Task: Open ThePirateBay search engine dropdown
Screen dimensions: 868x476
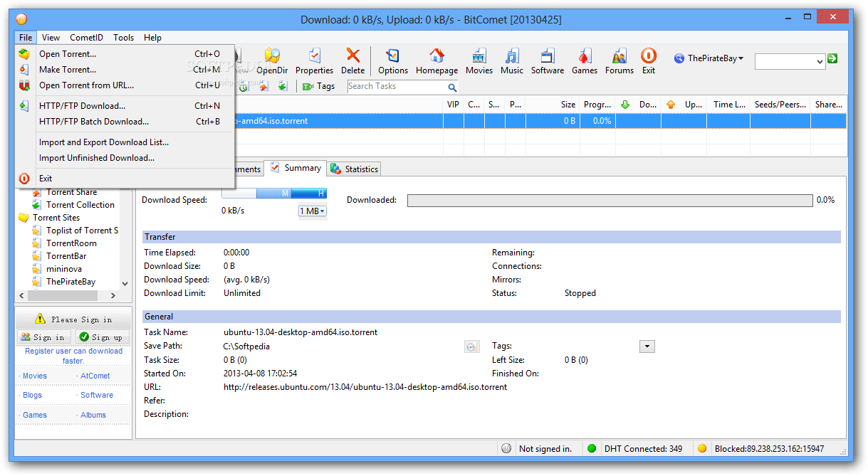Action: click(708, 58)
